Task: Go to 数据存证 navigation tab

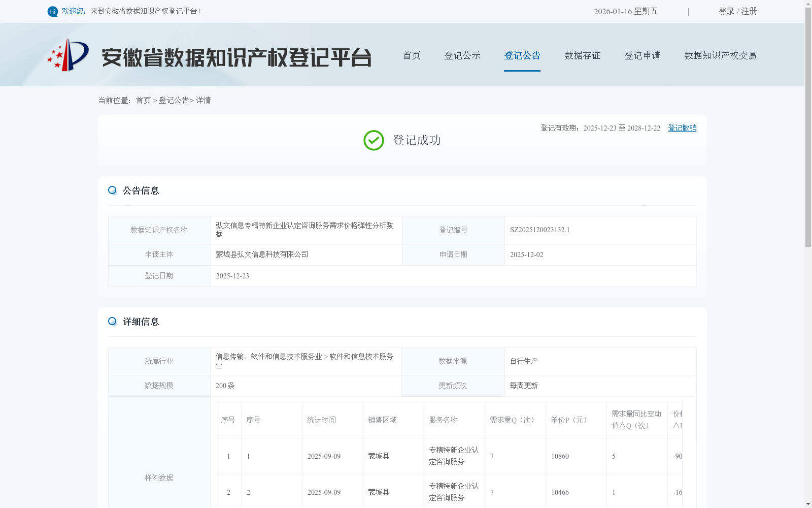Action: [583, 55]
